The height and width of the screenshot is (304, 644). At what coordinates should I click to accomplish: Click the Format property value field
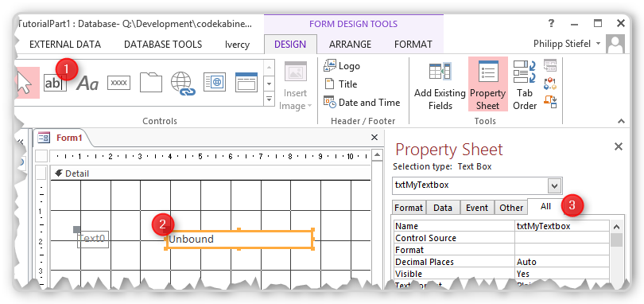562,250
